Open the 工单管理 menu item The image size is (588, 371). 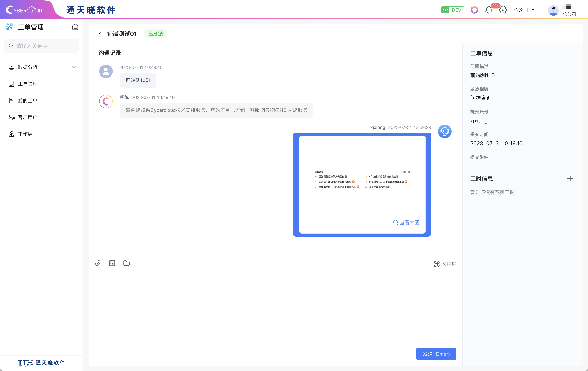point(28,84)
